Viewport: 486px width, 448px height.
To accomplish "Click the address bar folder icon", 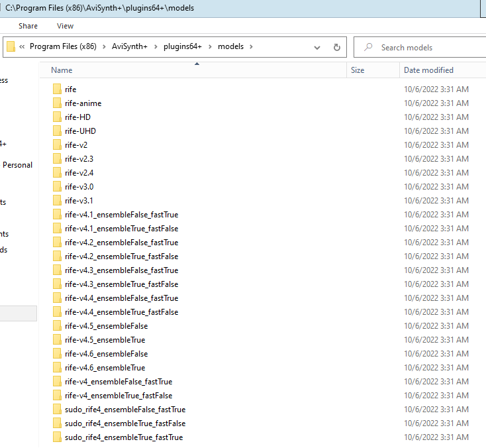I will tap(11, 46).
